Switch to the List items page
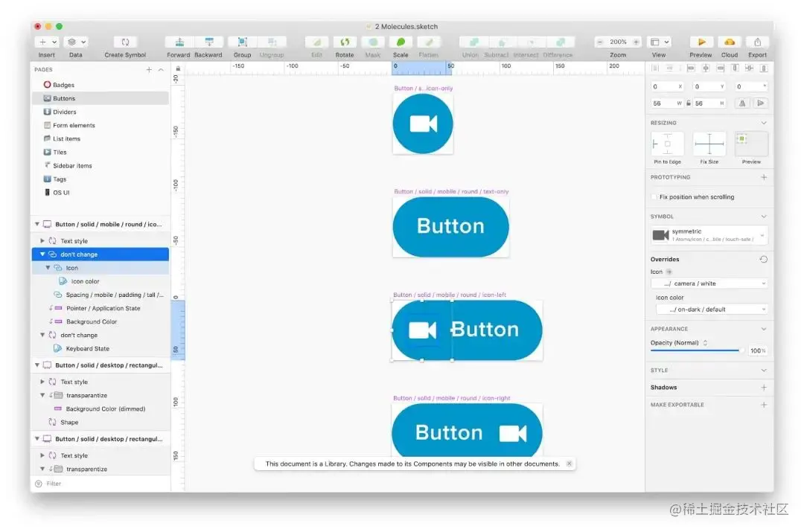The width and height of the screenshot is (804, 532). [66, 138]
